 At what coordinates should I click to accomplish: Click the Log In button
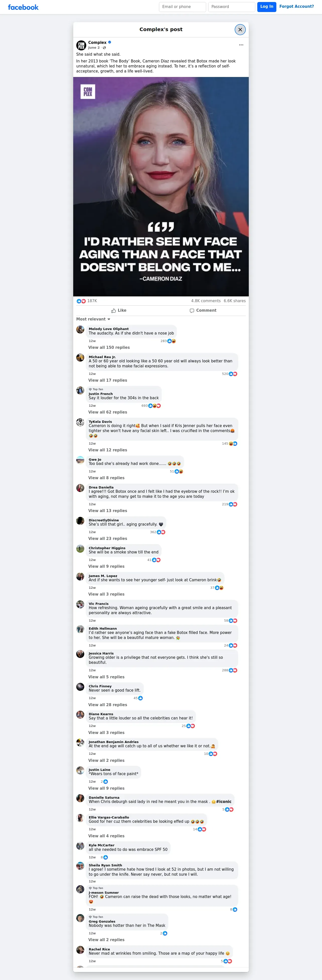coord(267,7)
